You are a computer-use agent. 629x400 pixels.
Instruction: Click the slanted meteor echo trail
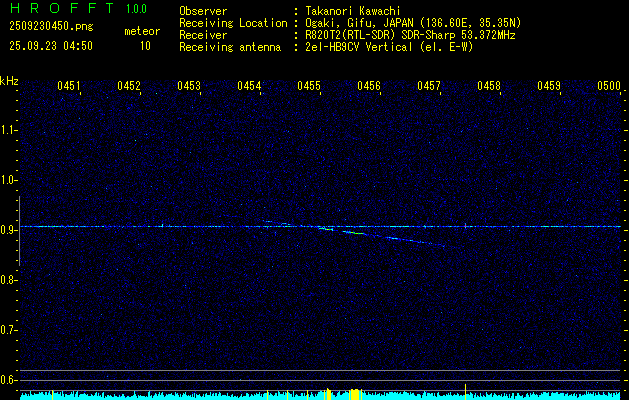[380, 237]
